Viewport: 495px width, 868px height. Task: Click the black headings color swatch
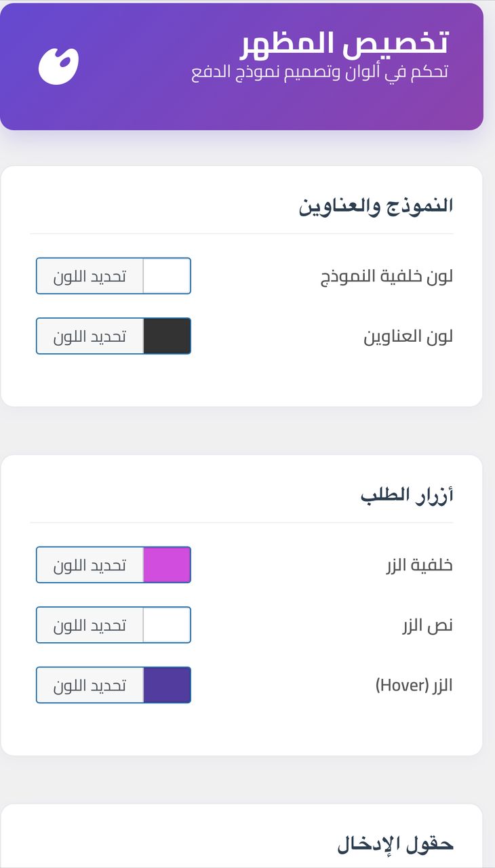[x=167, y=335]
